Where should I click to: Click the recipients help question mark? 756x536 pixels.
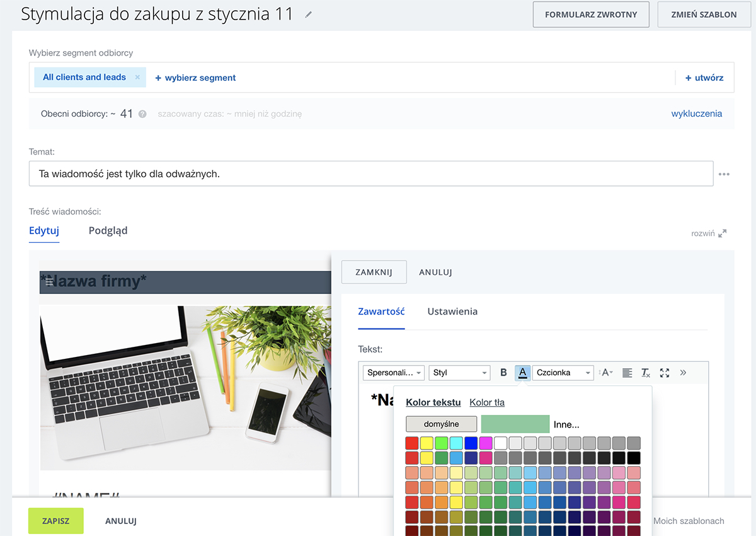click(142, 114)
